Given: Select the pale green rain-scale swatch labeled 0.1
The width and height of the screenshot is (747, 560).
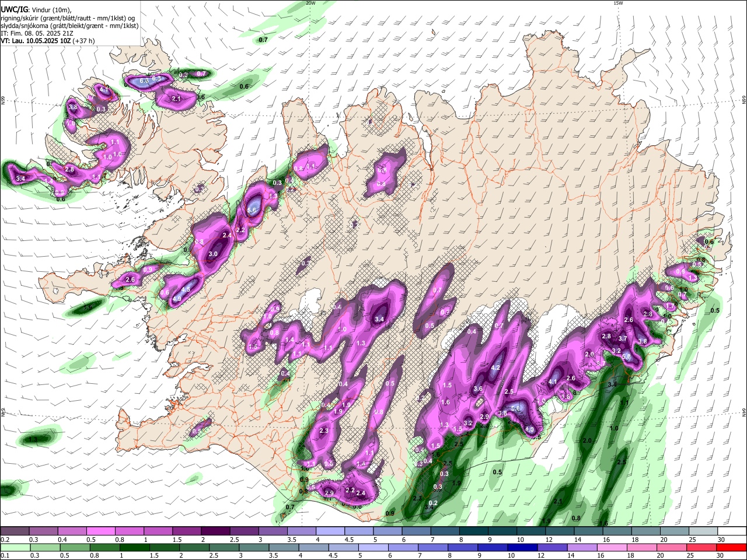Looking at the screenshot, I should tap(15, 547).
